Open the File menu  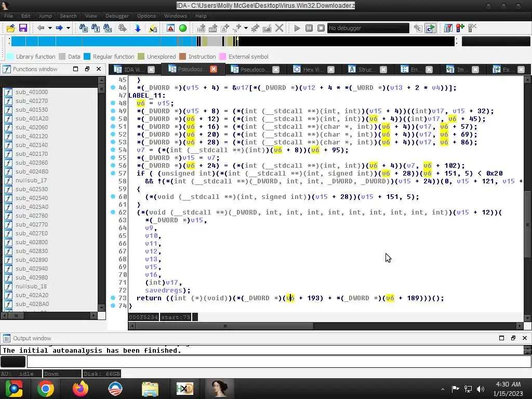(8, 16)
